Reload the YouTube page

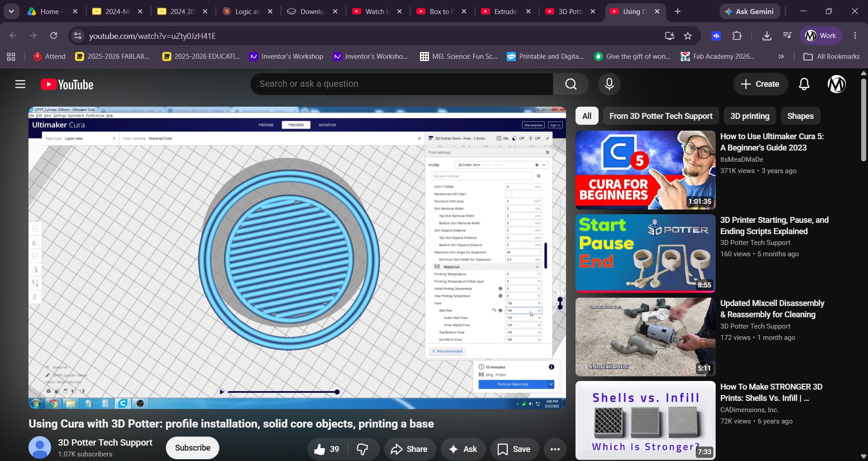tap(54, 36)
